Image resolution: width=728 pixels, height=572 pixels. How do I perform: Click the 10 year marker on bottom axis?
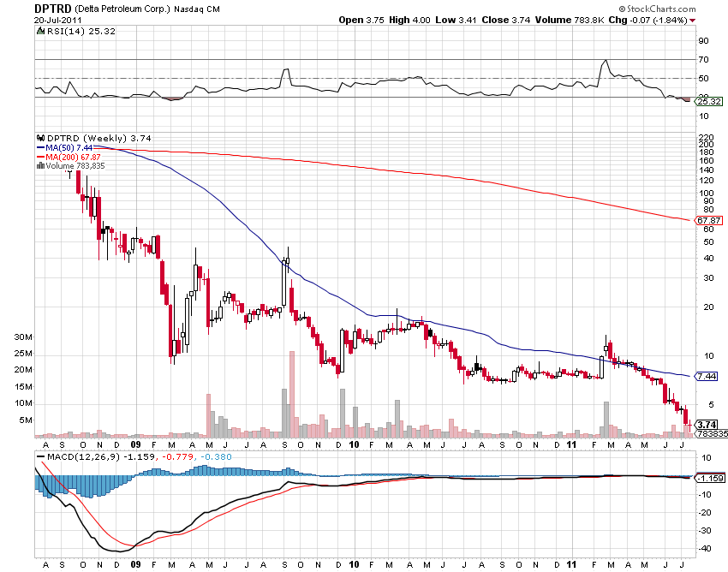coord(355,564)
